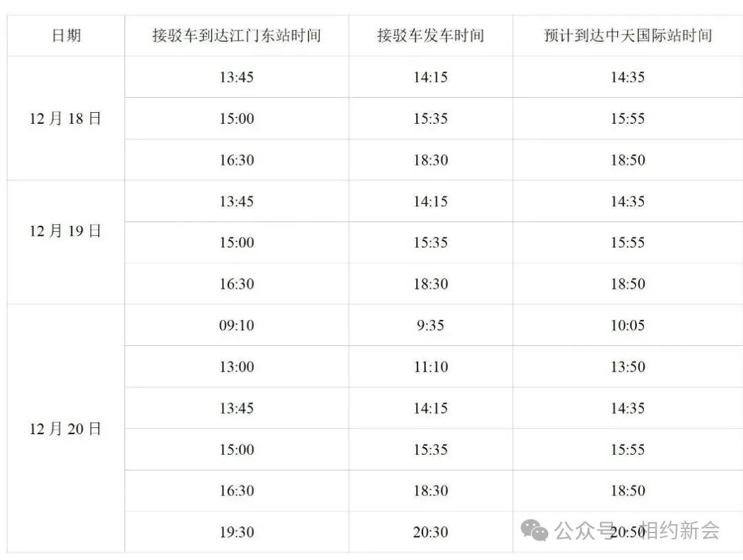Click the 13:00 arrival time cell
The image size is (743, 560).
[x=237, y=367]
